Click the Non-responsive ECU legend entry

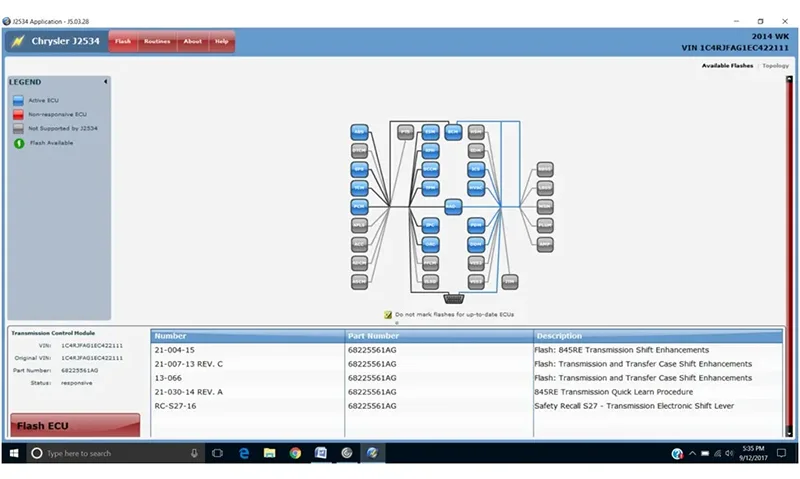50,114
